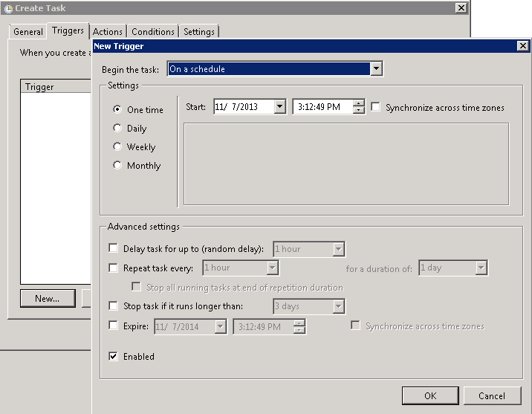Image resolution: width=532 pixels, height=414 pixels.
Task: Choose the Daily schedule option
Action: coord(117,128)
